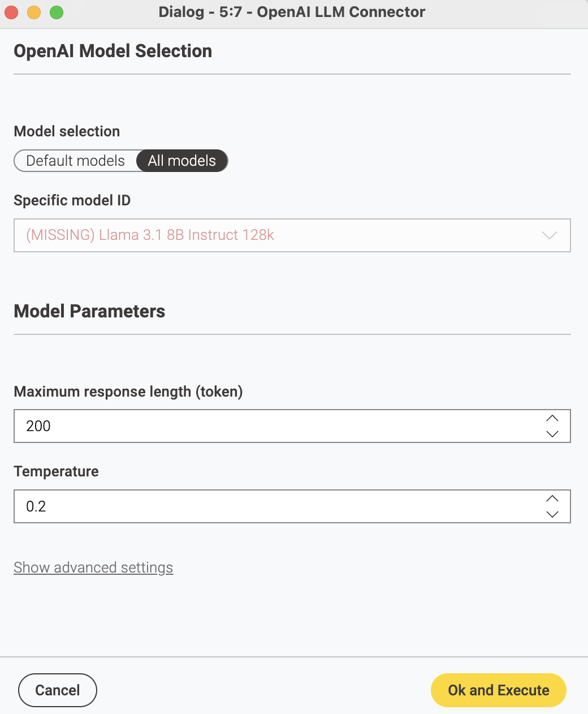The width and height of the screenshot is (588, 714).
Task: Click the OpenAI LLM Connector title bar
Action: pos(292,12)
